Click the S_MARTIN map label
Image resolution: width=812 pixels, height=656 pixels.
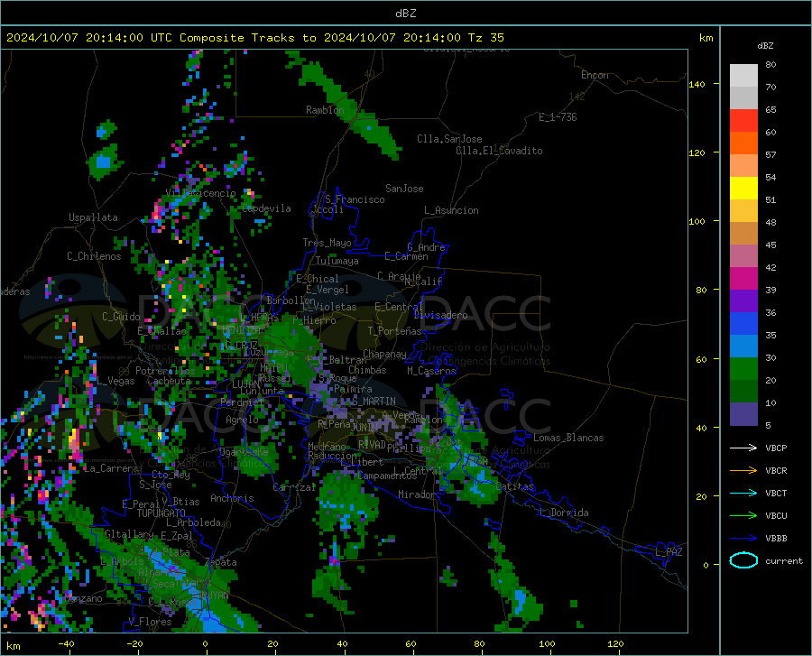(x=374, y=402)
